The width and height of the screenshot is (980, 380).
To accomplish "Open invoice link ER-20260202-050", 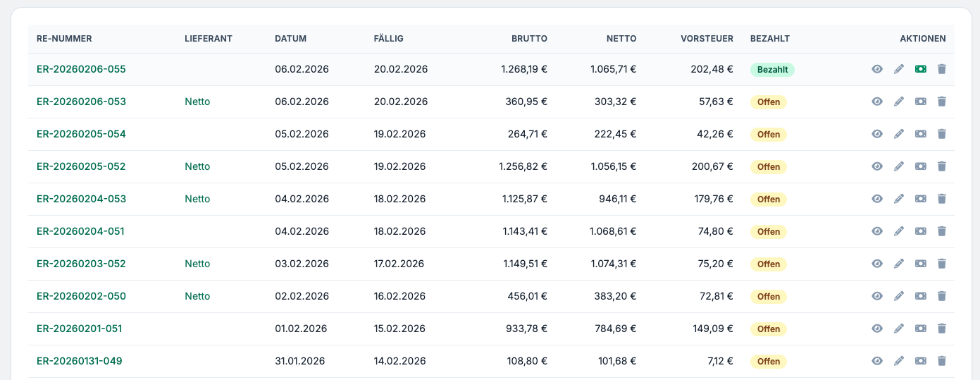I will pyautogui.click(x=81, y=296).
